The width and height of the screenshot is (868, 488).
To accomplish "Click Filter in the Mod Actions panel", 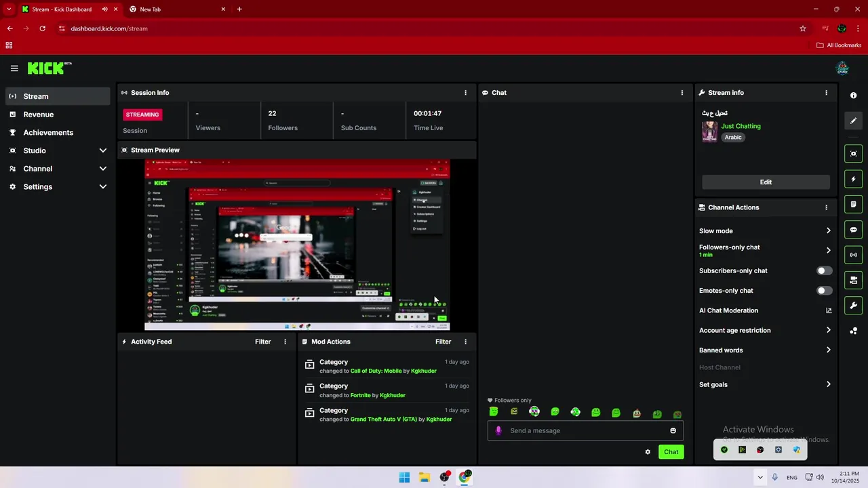I will 443,342.
